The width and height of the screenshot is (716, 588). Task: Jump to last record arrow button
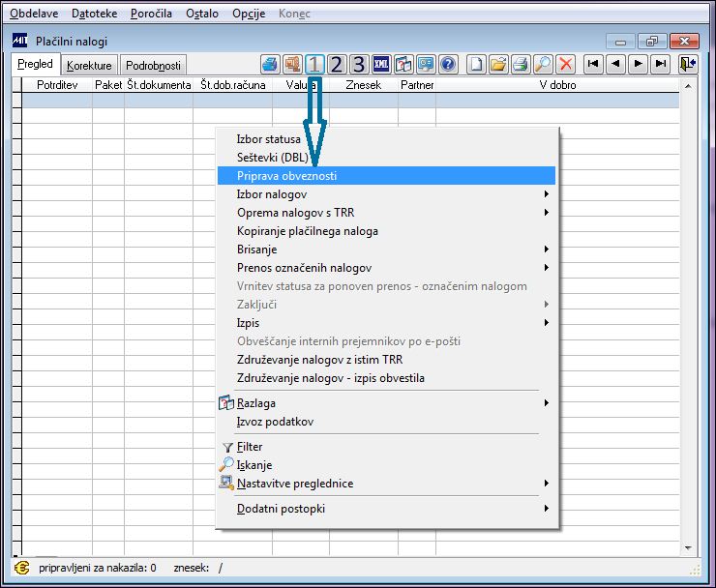(660, 65)
